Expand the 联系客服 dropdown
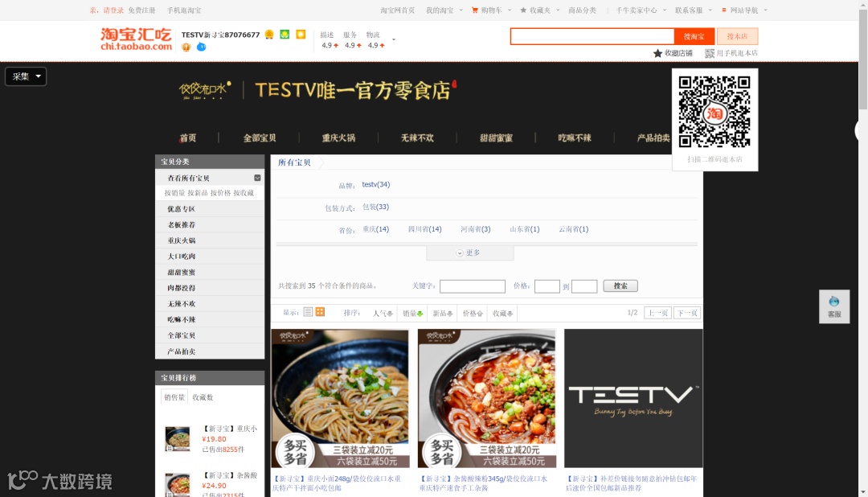868x497 pixels. [x=710, y=10]
